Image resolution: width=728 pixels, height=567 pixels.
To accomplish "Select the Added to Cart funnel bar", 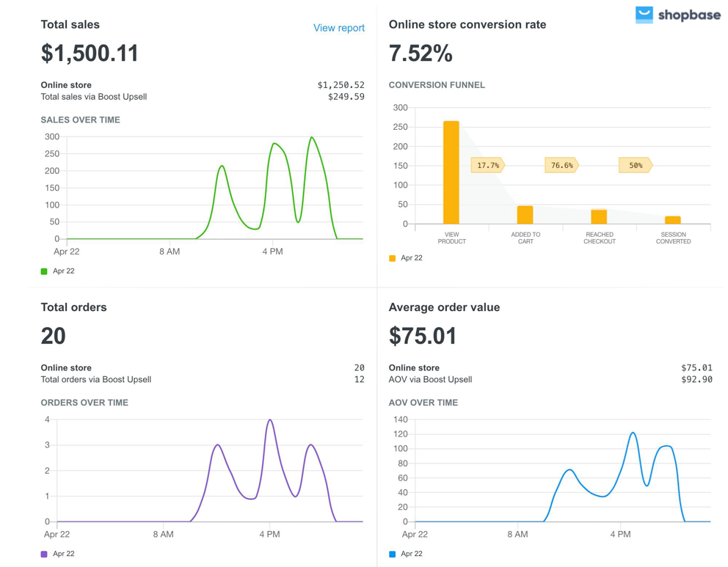I will [525, 215].
